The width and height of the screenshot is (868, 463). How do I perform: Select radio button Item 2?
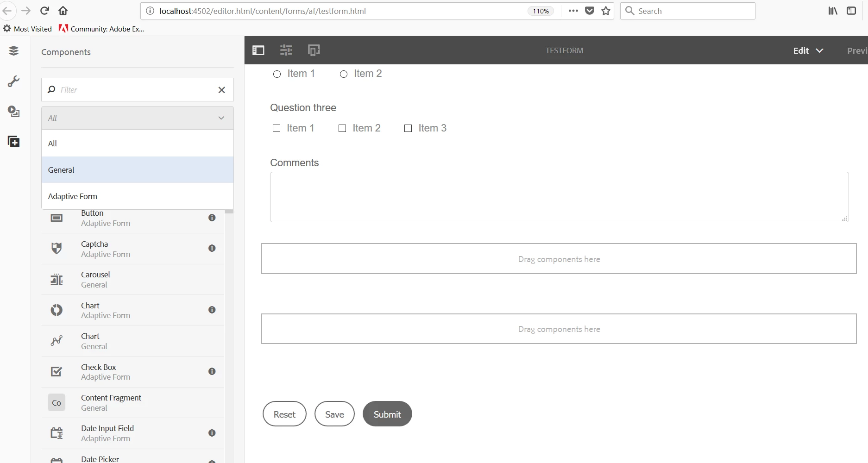(344, 74)
